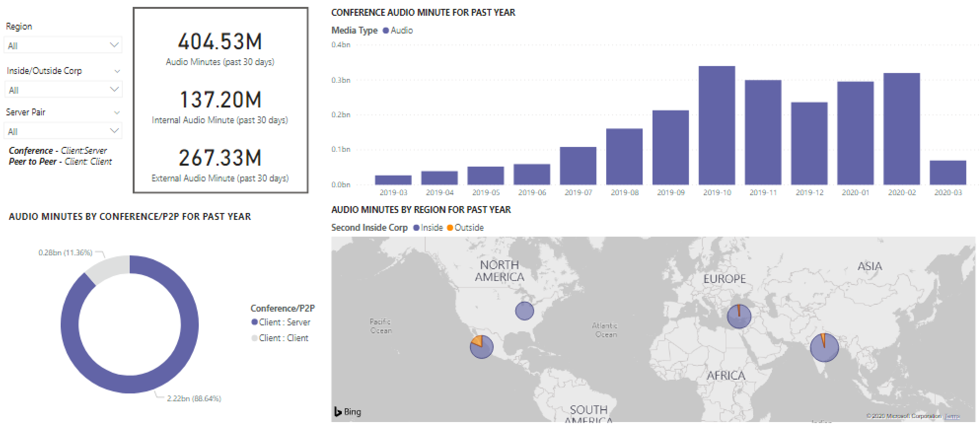Click the 2020-01 bar in the chart
The image size is (980, 425).
coord(856,133)
